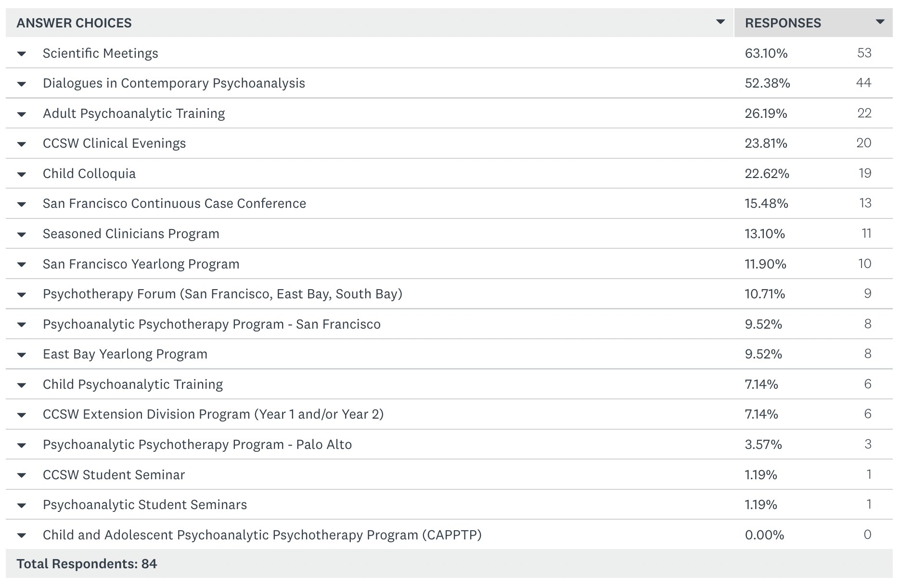Select San Francisco Yearlong Program label
The width and height of the screenshot is (900, 588).
click(x=141, y=264)
